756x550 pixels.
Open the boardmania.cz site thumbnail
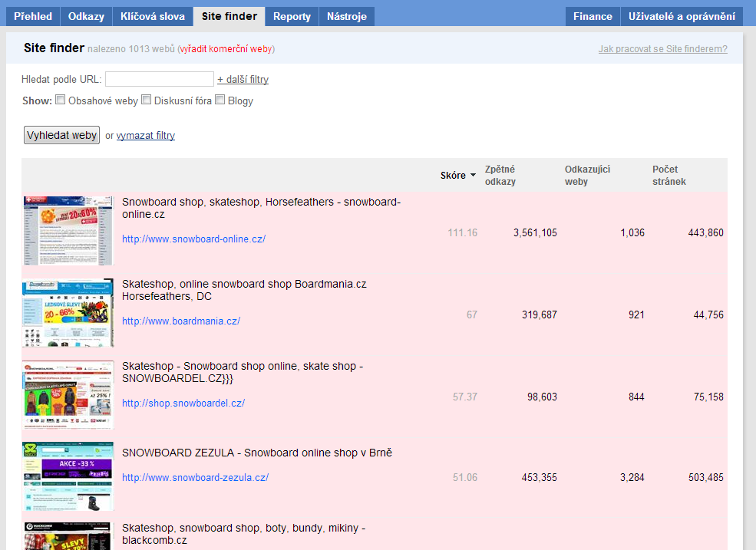click(x=68, y=313)
